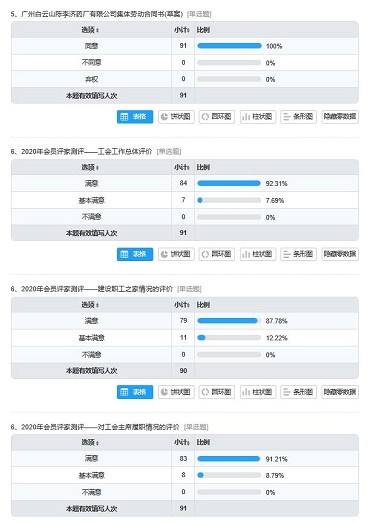Switch to 表格 view for the 集体劳动合同书 question
Viewport: 372px width, 522px height.
pos(135,117)
